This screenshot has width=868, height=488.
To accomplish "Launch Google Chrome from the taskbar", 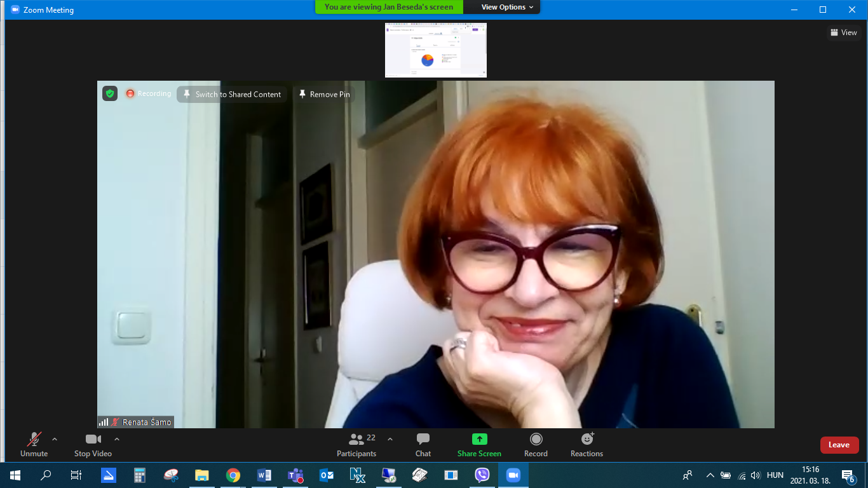I will click(233, 475).
